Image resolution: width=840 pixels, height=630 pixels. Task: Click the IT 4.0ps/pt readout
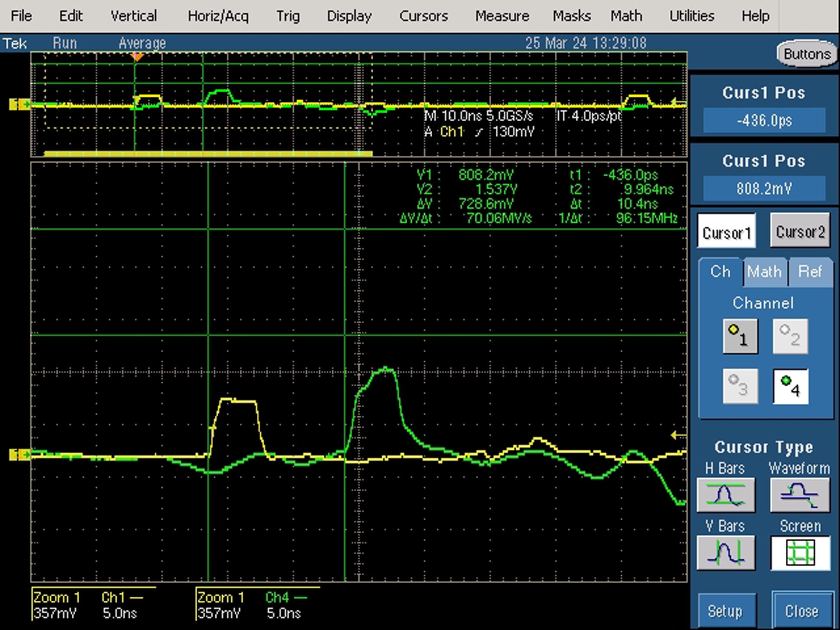point(589,116)
